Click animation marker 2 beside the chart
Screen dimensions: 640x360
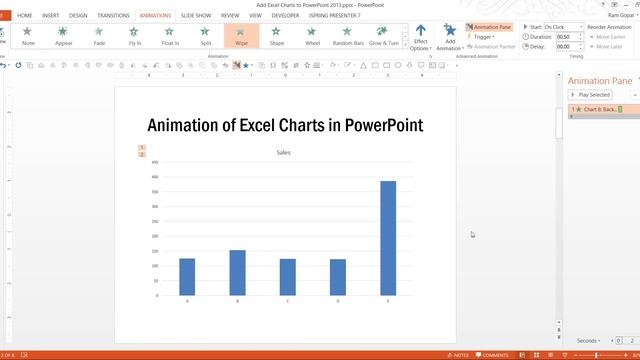click(142, 154)
